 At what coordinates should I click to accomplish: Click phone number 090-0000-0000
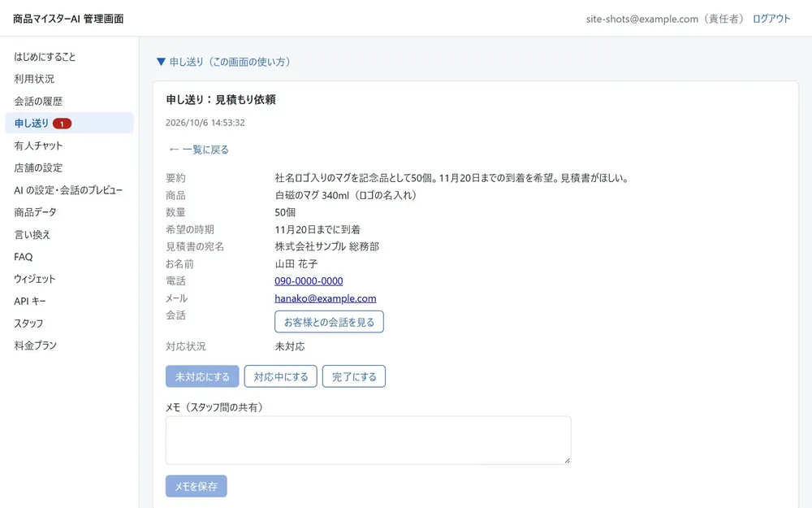[x=309, y=281]
